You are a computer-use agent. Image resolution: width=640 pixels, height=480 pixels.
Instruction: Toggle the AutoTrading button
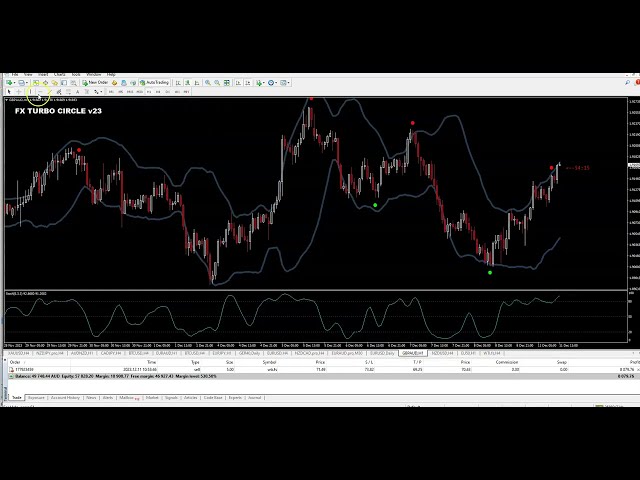(x=155, y=82)
